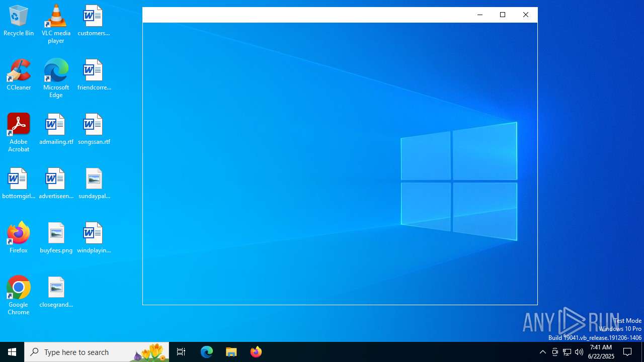This screenshot has width=644, height=362.
Task: Open Microsoft Edge from the taskbar
Action: pos(207,352)
